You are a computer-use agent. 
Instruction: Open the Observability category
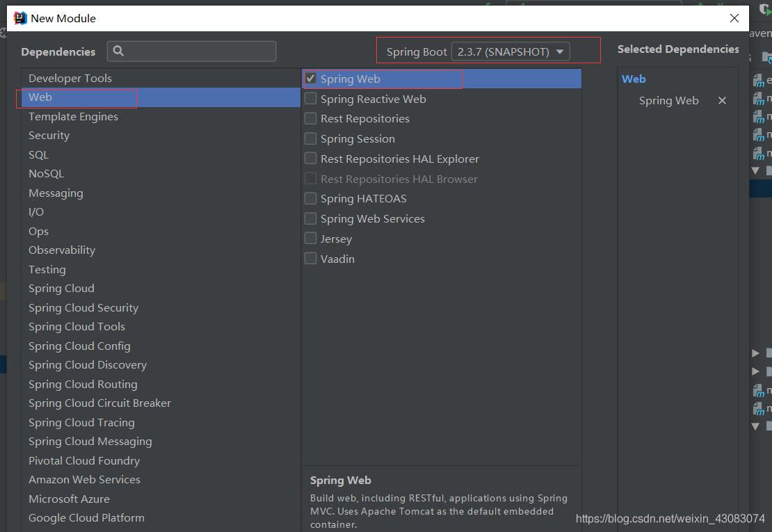click(x=161, y=250)
